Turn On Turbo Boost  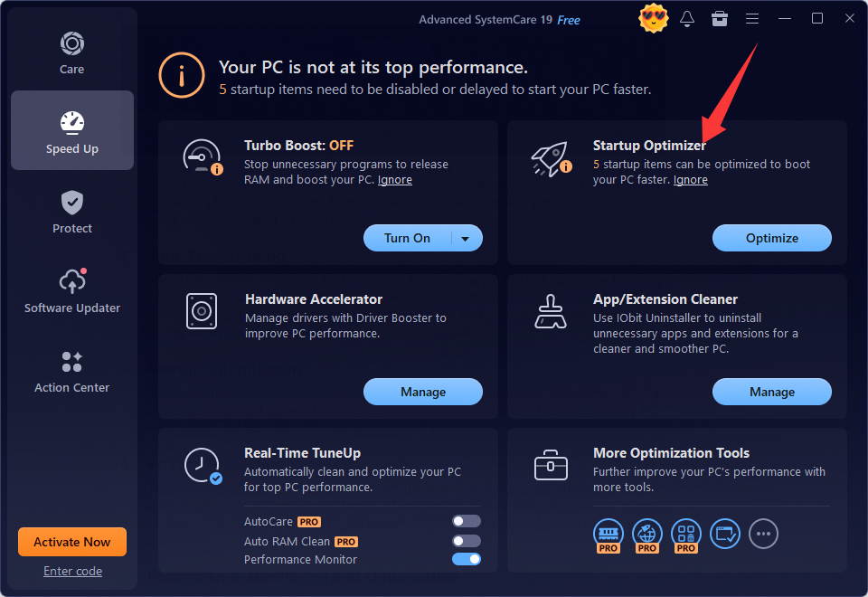pos(407,238)
